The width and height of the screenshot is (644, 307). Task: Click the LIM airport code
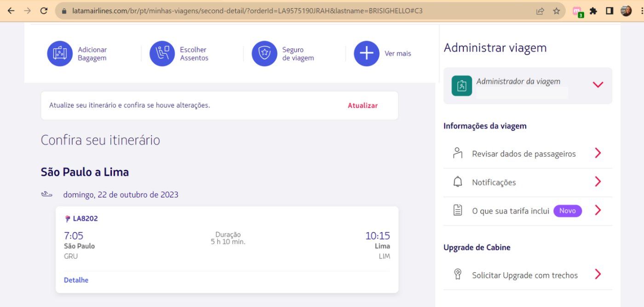pos(384,256)
